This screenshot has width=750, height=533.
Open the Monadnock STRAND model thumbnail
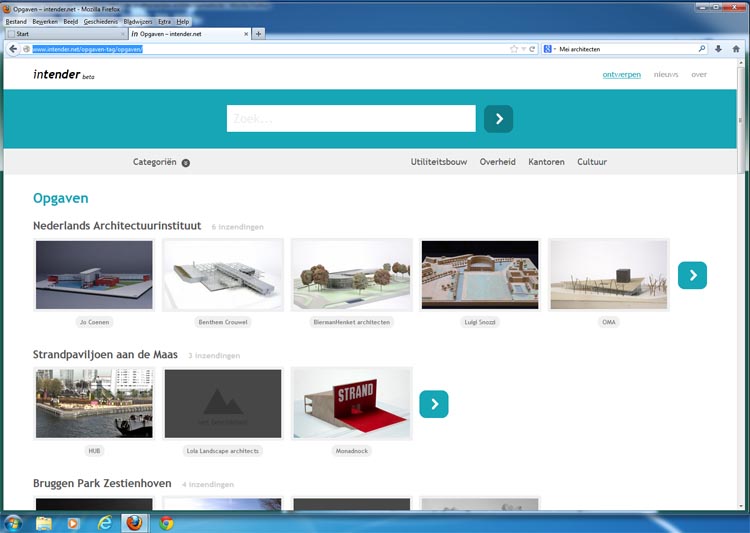coord(352,404)
